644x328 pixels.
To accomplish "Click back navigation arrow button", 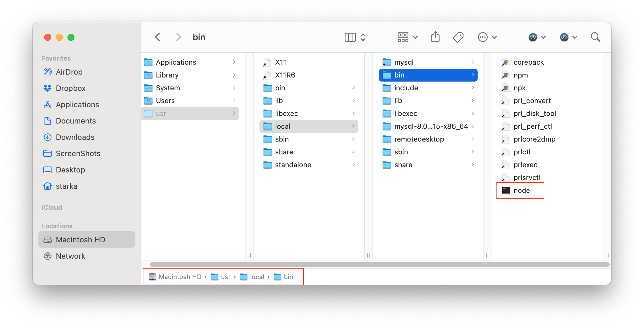I will tap(157, 37).
